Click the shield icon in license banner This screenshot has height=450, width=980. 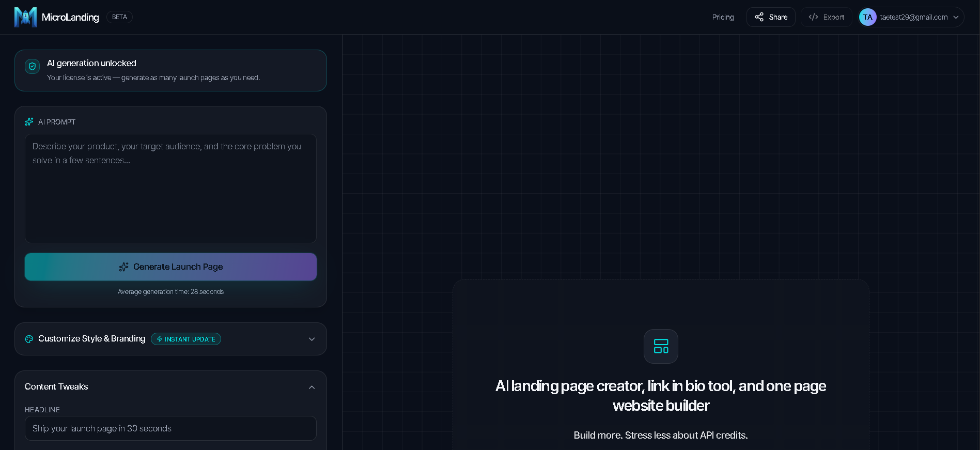[32, 66]
